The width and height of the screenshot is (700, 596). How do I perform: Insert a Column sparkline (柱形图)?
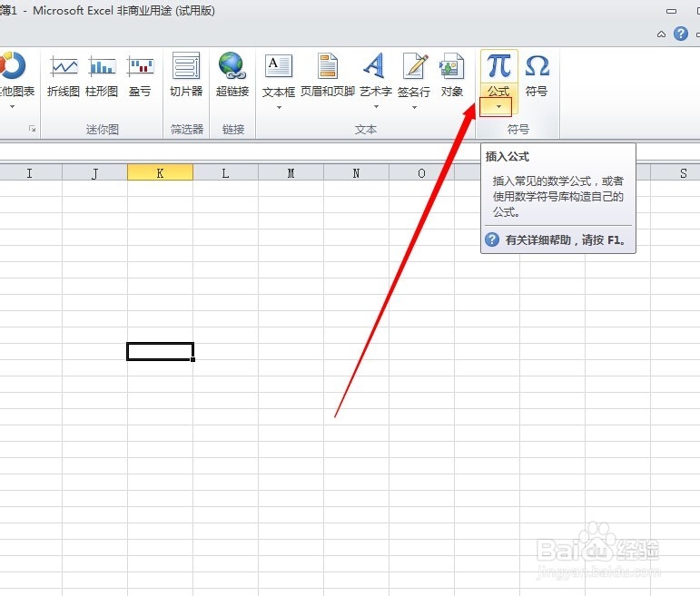tap(102, 75)
